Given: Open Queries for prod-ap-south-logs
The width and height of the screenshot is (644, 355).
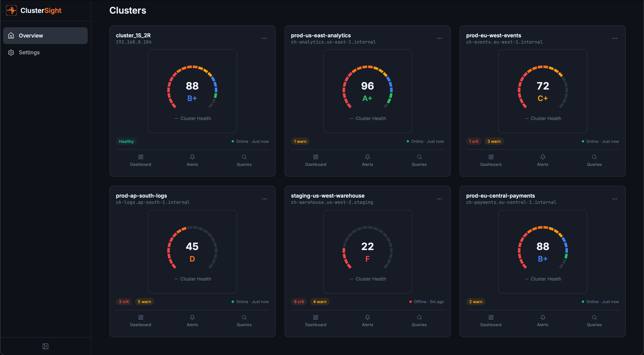Looking at the screenshot, I should (244, 321).
